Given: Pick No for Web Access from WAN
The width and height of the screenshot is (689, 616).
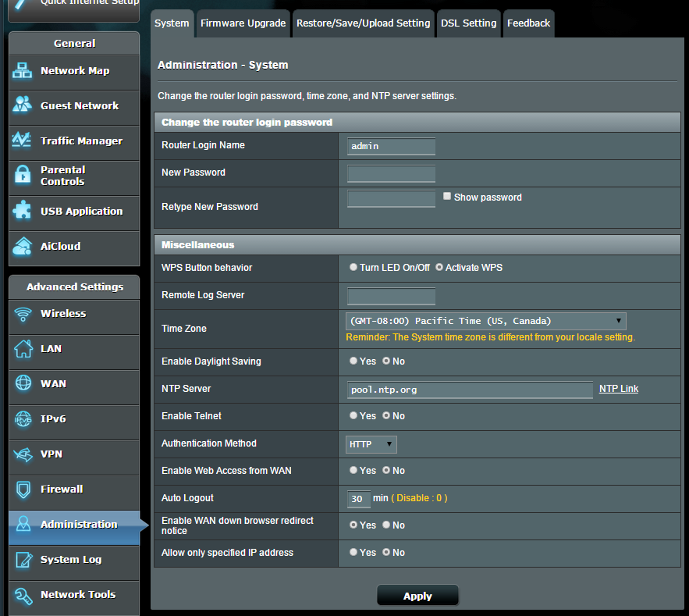Looking at the screenshot, I should [x=386, y=470].
